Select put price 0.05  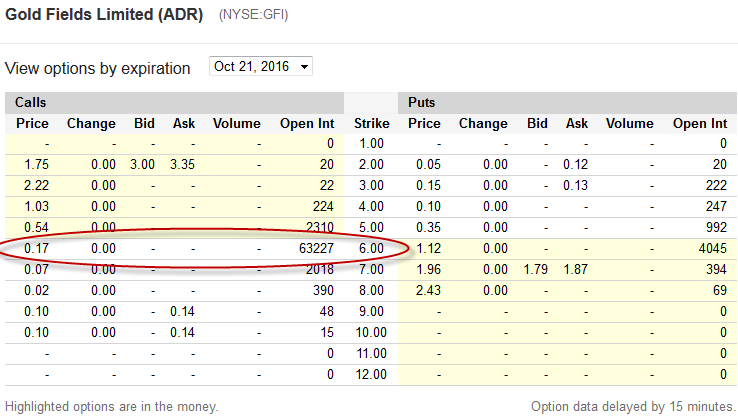[428, 164]
